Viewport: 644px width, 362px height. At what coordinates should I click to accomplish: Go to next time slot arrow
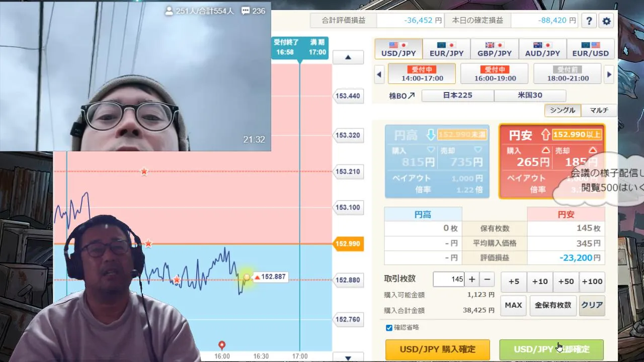pyautogui.click(x=609, y=74)
